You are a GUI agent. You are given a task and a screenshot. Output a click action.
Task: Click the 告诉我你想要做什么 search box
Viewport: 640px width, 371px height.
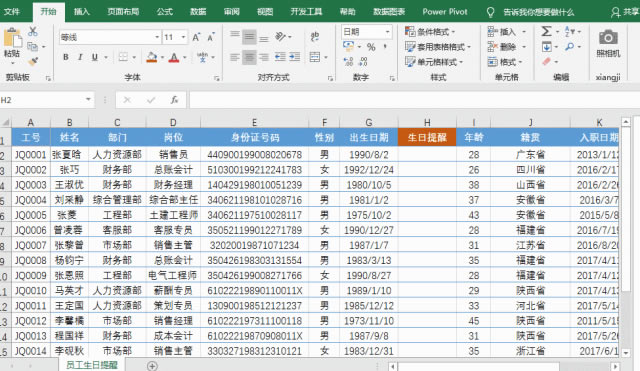pos(538,12)
